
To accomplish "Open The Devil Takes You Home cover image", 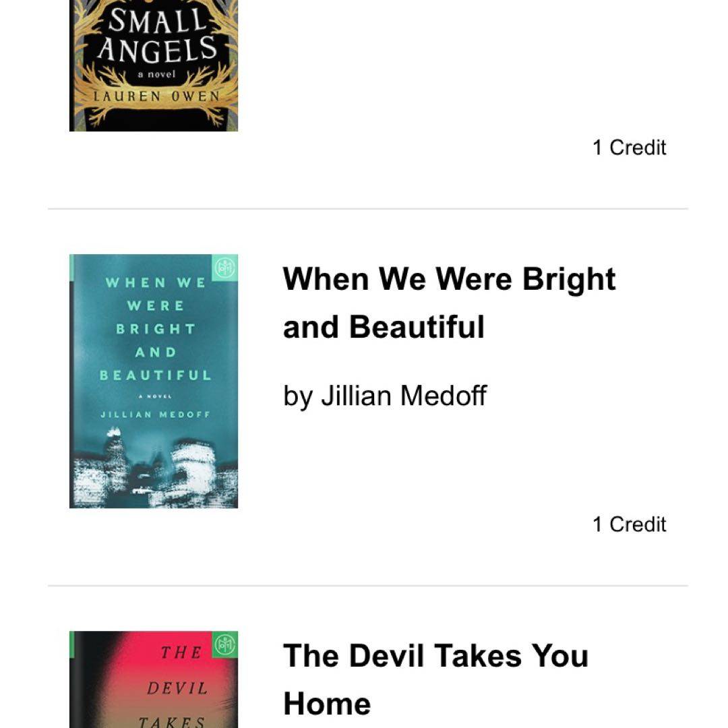I will tap(154, 679).
